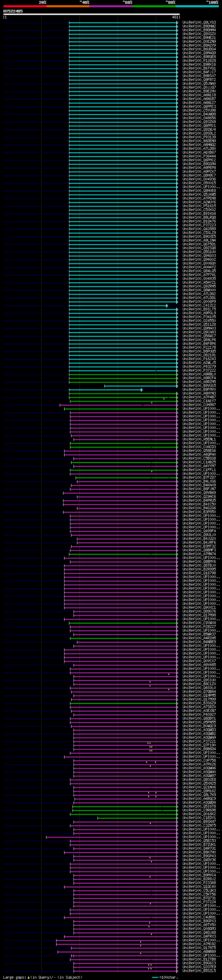Click UniRef100_P36444 hit name
The image size is (222, 980).
(x=199, y=156)
